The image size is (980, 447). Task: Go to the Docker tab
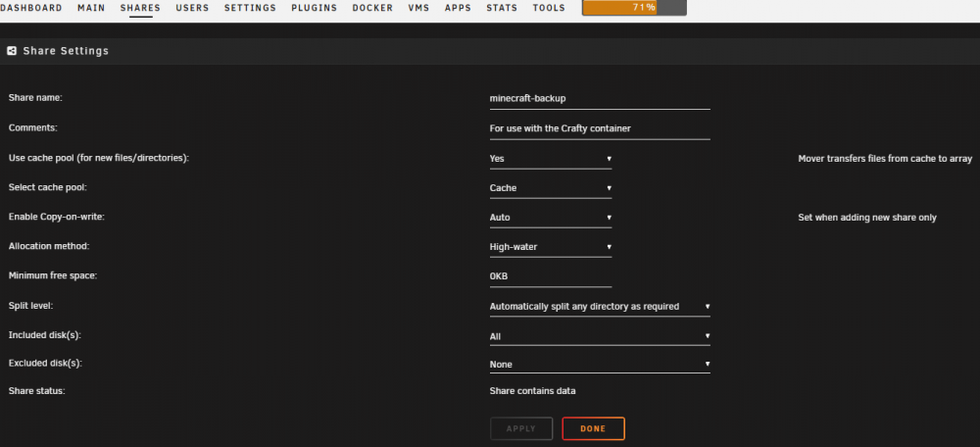click(372, 8)
